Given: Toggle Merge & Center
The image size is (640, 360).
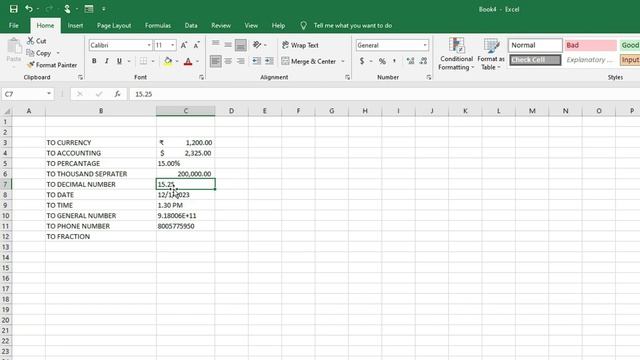Looking at the screenshot, I should pyautogui.click(x=309, y=61).
